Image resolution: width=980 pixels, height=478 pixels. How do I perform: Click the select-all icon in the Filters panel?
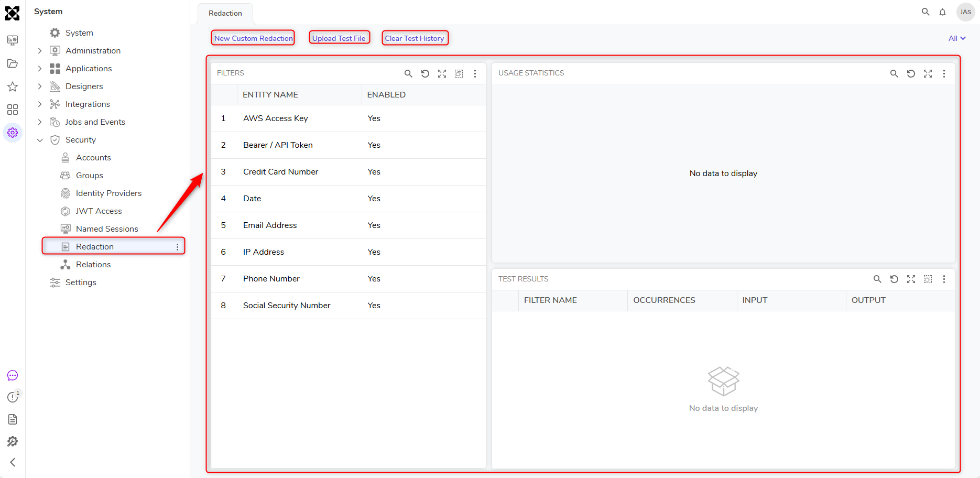[459, 73]
